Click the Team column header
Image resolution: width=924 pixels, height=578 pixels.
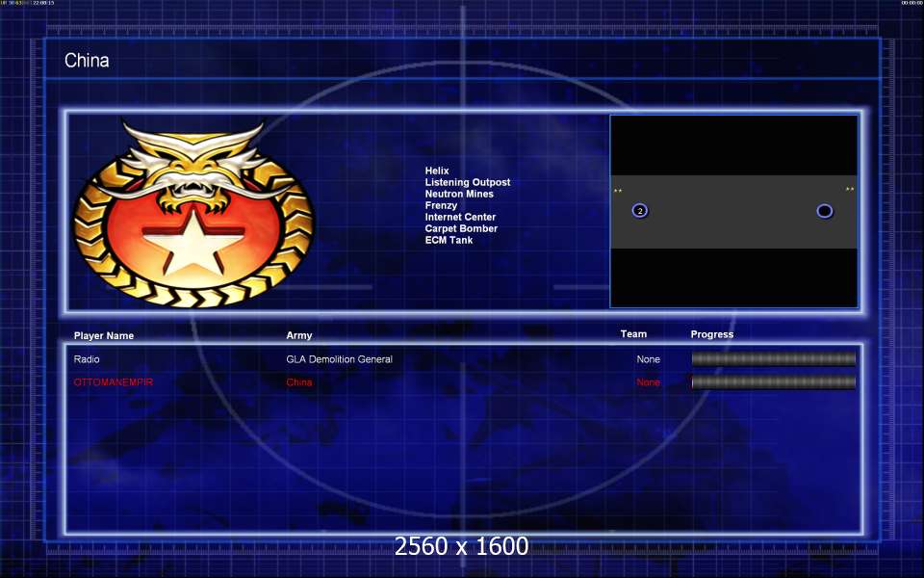tap(633, 334)
